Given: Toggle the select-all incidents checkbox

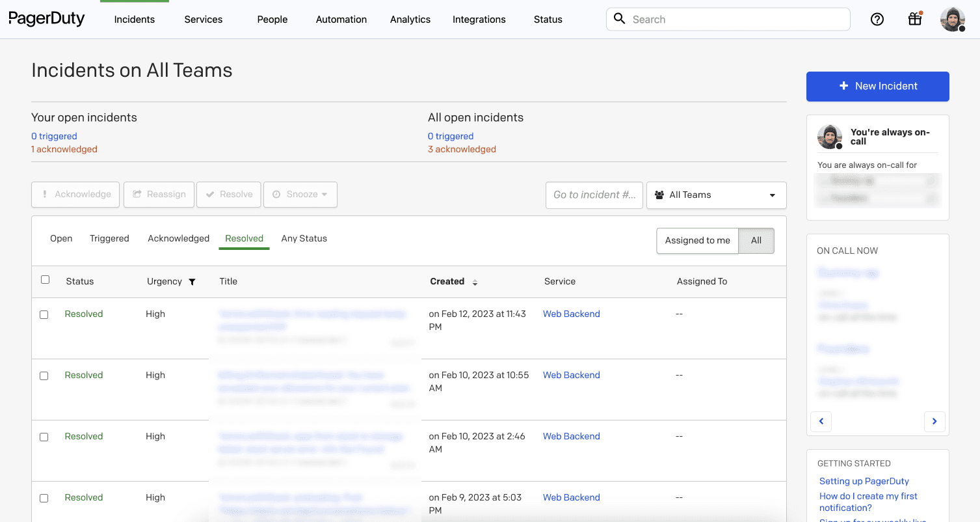Looking at the screenshot, I should pos(45,280).
